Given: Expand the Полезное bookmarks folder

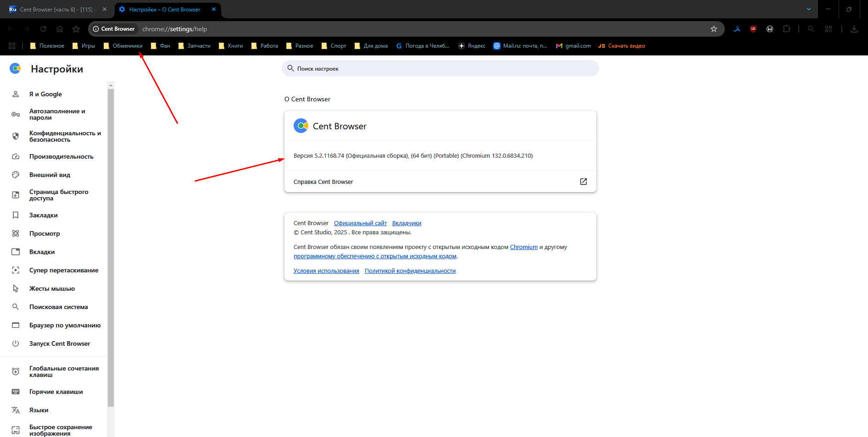Looking at the screenshot, I should (x=47, y=46).
